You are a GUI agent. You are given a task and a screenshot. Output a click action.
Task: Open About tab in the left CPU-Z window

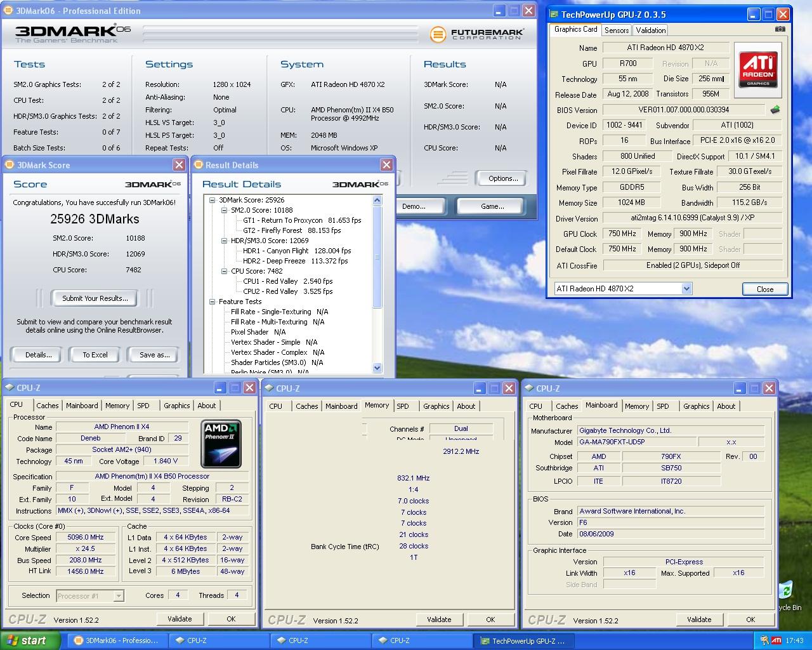point(207,406)
